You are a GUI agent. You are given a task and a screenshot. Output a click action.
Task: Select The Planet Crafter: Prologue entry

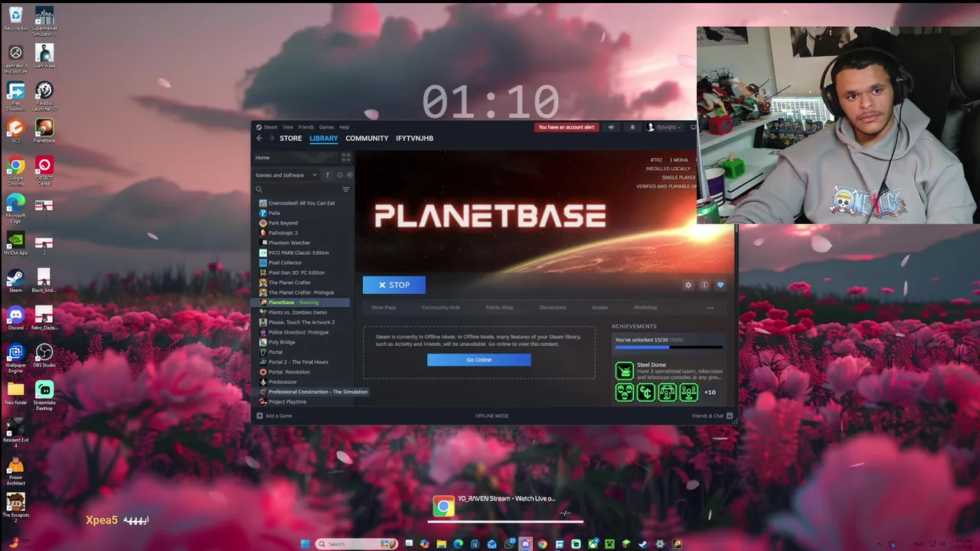point(302,292)
